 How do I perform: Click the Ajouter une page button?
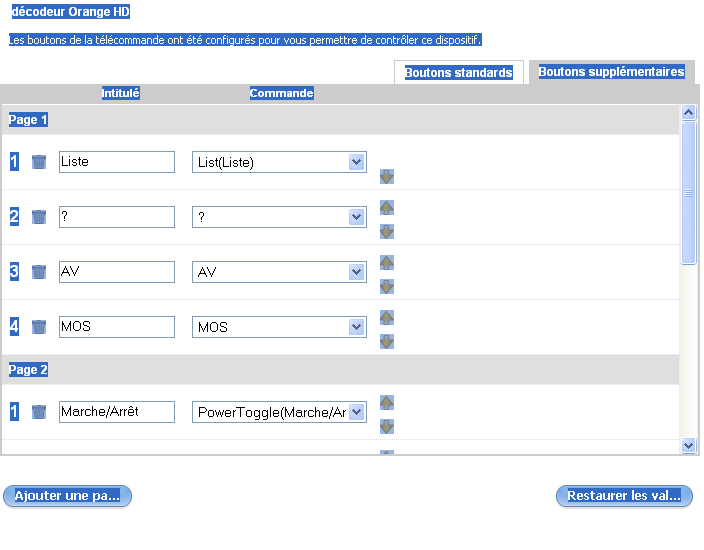[67, 496]
